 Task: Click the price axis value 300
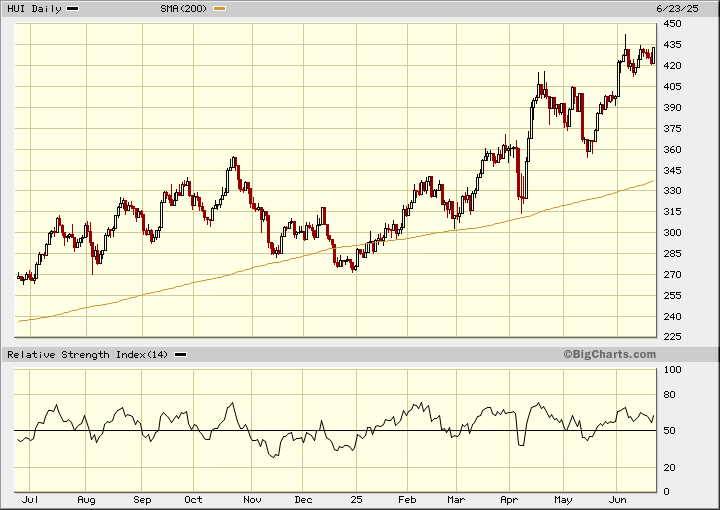click(x=672, y=232)
